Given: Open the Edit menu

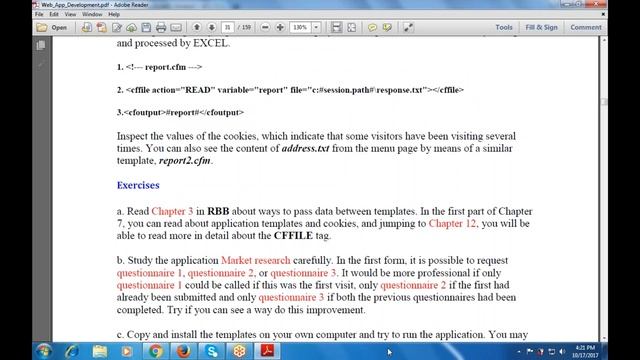Looking at the screenshot, I should [x=54, y=14].
